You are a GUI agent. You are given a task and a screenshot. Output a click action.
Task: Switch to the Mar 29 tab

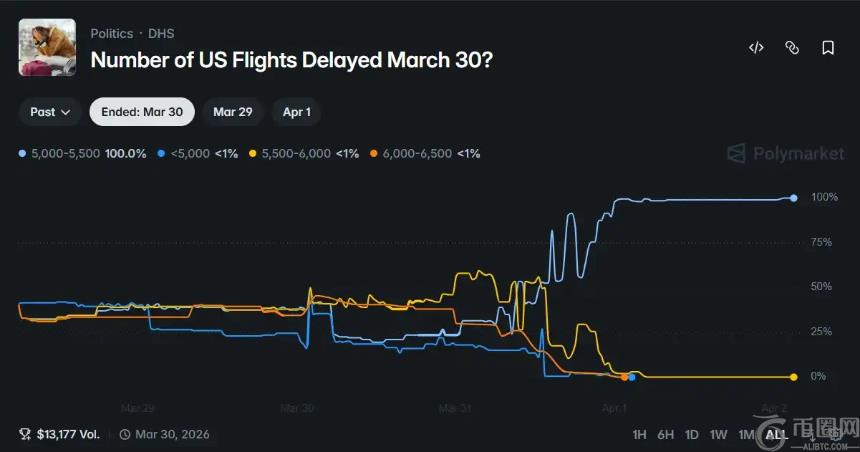(232, 112)
